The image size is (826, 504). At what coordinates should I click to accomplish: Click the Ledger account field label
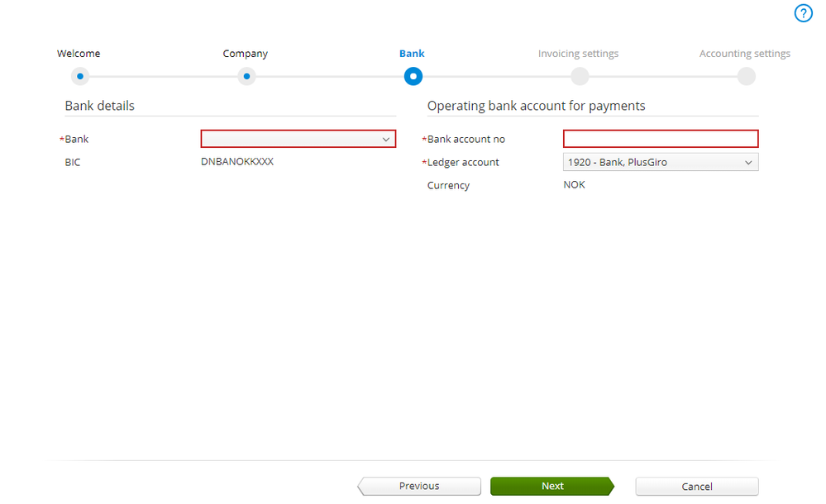tap(462, 162)
